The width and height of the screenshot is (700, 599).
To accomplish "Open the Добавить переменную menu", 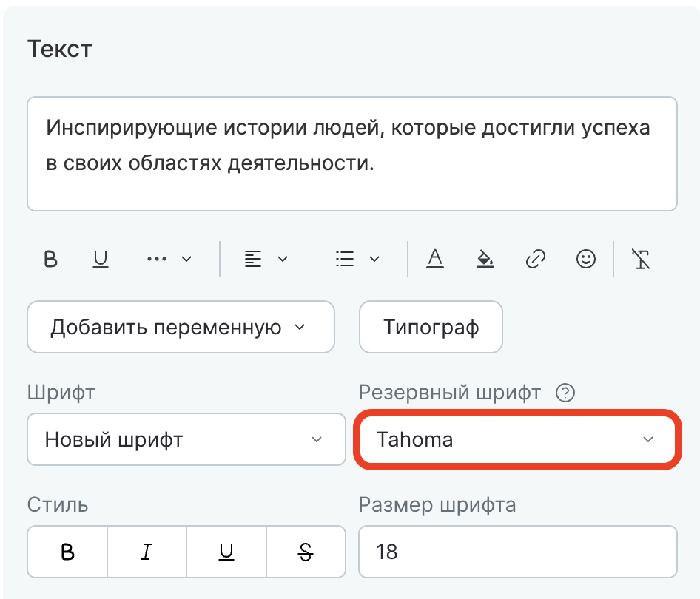I will [181, 327].
